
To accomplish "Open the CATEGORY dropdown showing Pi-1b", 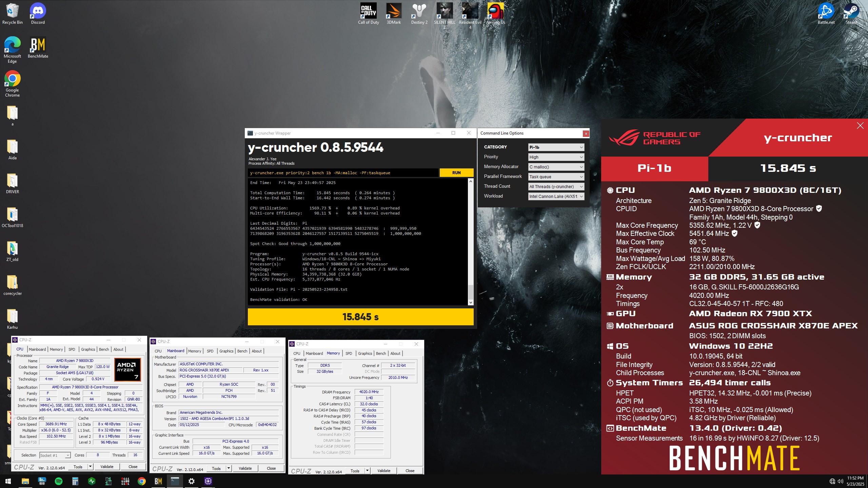I will (x=556, y=147).
